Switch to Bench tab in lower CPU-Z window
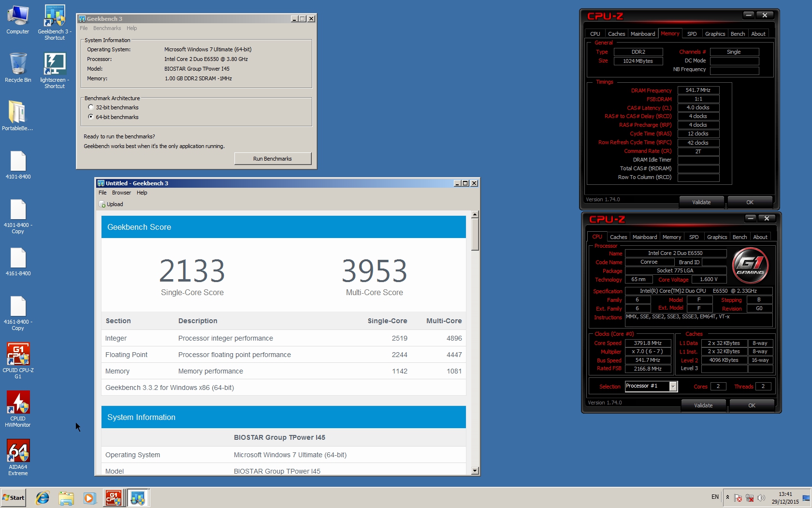812x508 pixels. click(x=739, y=237)
